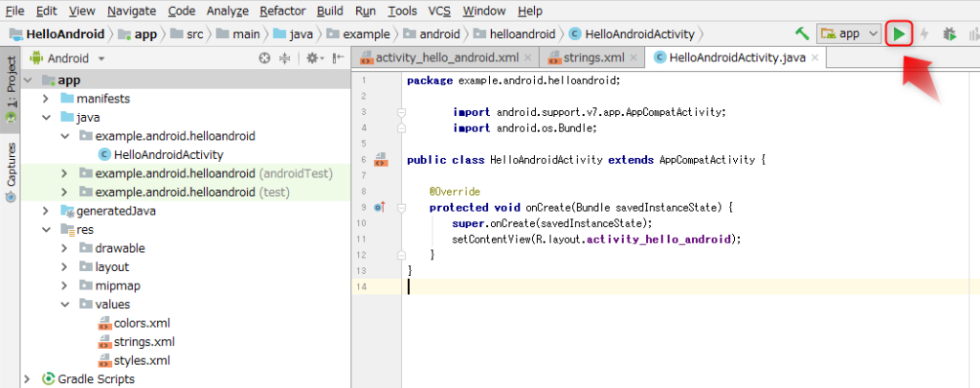Switch to the strings.xml tab

592,58
